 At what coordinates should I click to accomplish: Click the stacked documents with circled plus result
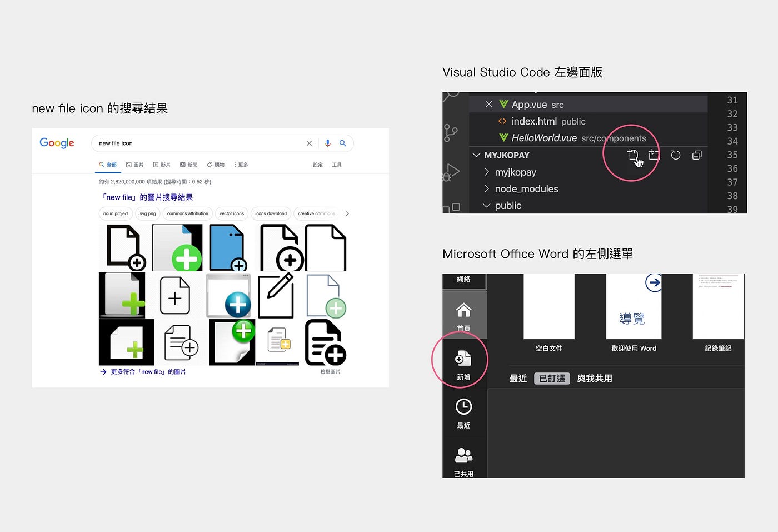coord(181,342)
